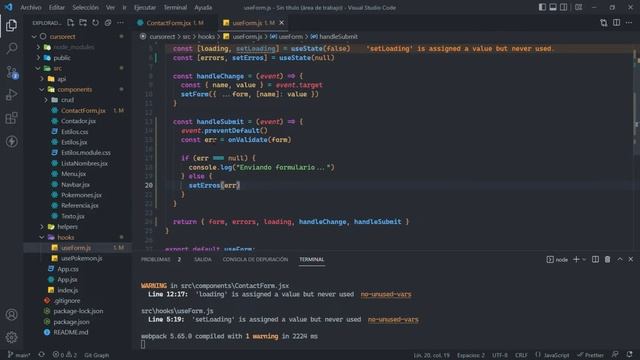Expand the node_modules folder
Viewport: 640px width, 360px height.
pos(38,47)
